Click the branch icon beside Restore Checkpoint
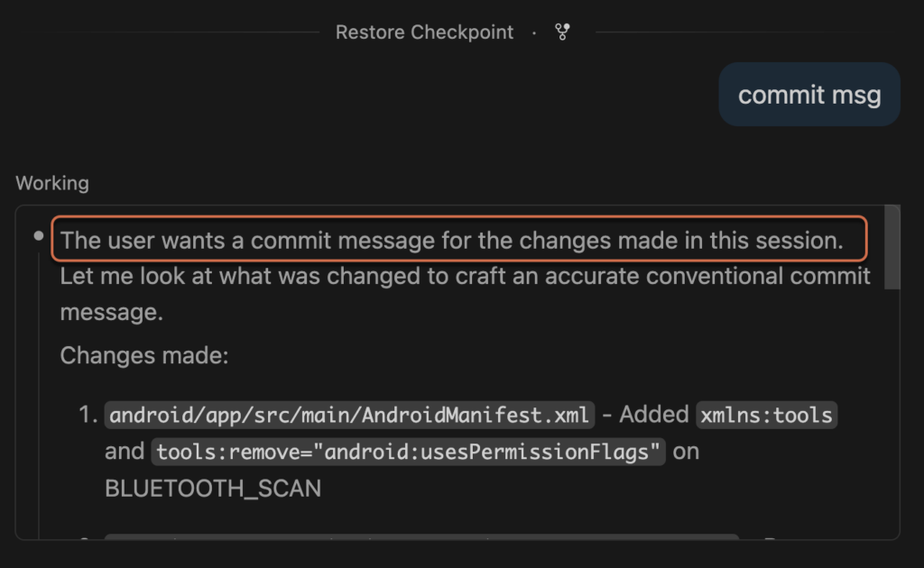 [x=562, y=32]
